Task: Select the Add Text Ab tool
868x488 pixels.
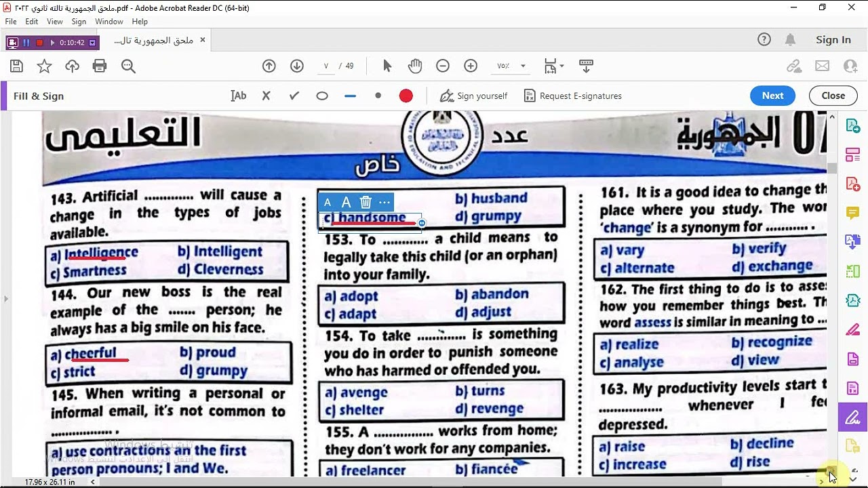Action: click(x=239, y=96)
